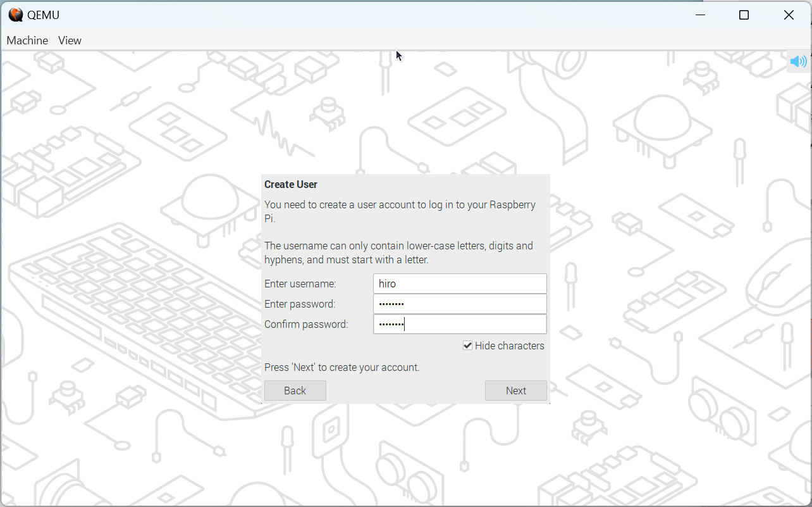Click inside the Enter password field
This screenshot has height=507, width=812.
tap(460, 304)
